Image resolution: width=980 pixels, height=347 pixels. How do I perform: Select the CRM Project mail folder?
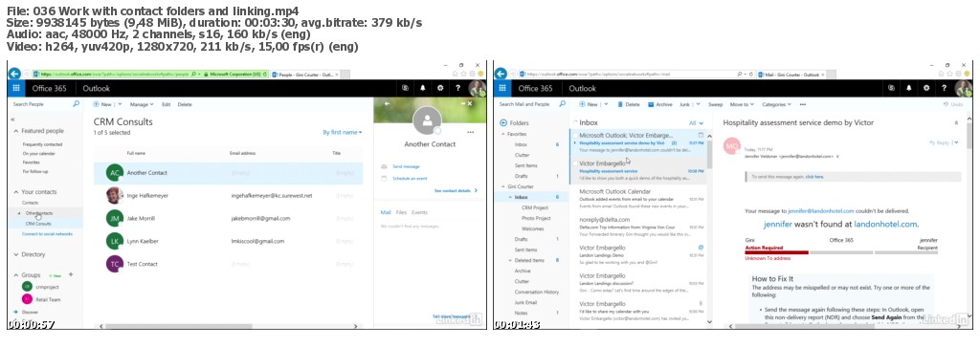[x=535, y=207]
